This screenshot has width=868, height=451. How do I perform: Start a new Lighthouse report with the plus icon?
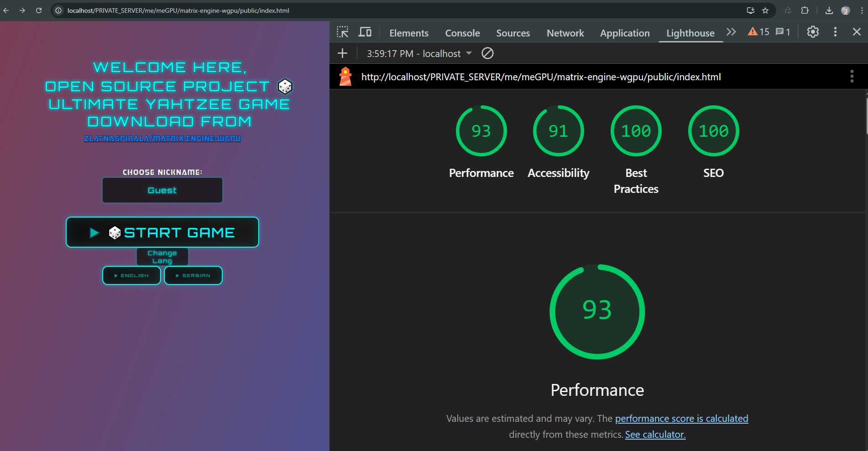342,53
